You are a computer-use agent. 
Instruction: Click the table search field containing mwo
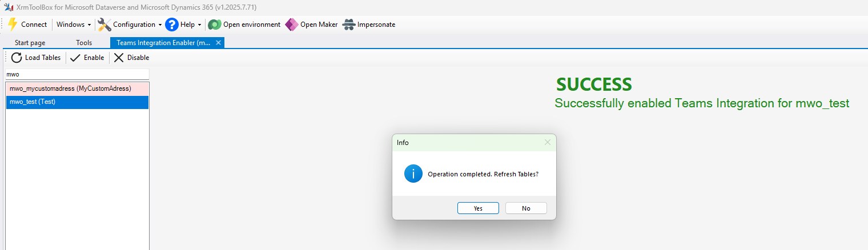tap(77, 74)
